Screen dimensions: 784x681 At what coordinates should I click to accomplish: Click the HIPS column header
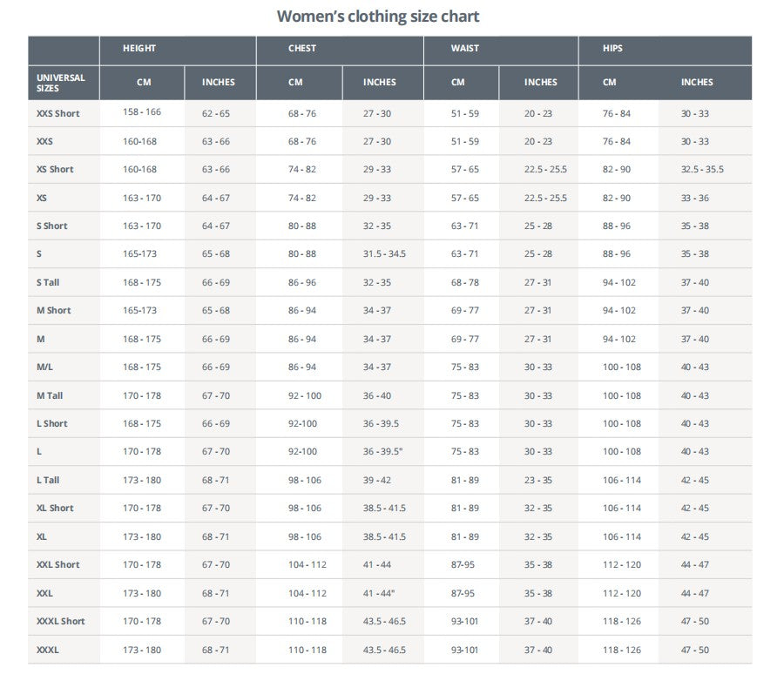[x=612, y=49]
